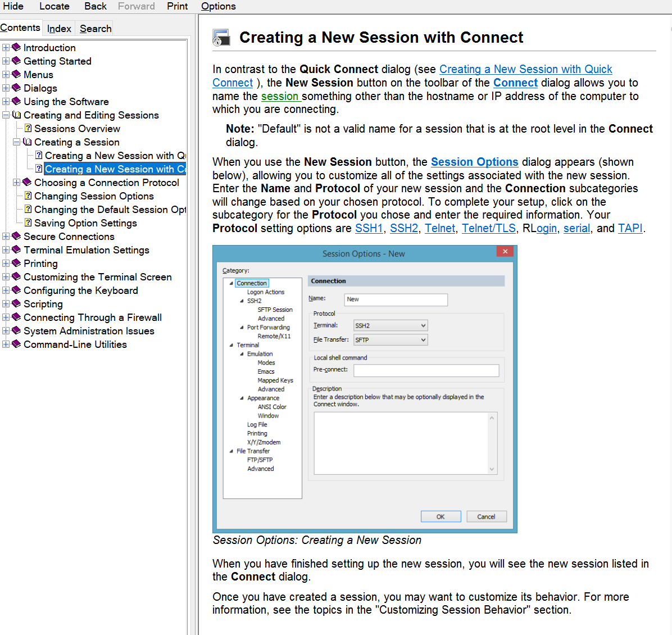Click the open book icon beside Creating a Session
This screenshot has width=672, height=635.
coord(27,142)
